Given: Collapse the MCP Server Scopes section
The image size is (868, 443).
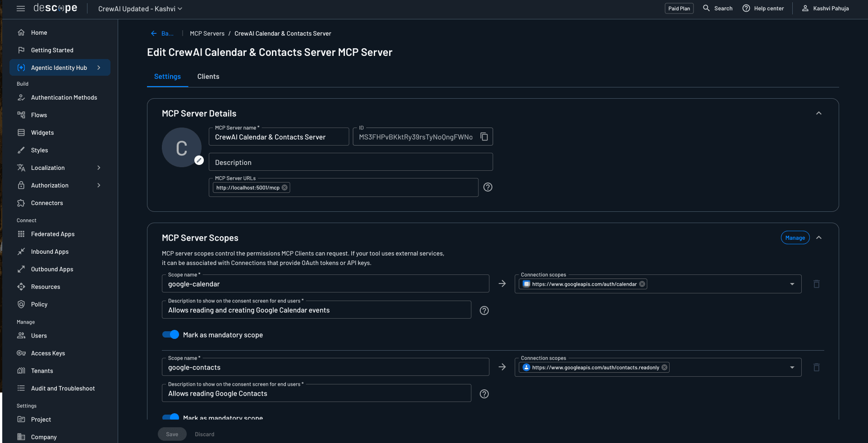Looking at the screenshot, I should pyautogui.click(x=819, y=237).
